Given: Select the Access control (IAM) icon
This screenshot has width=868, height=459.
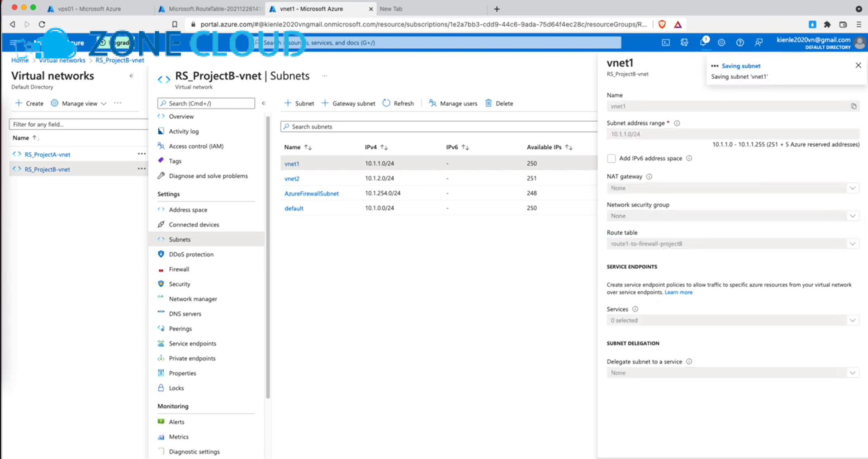Looking at the screenshot, I should click(160, 146).
